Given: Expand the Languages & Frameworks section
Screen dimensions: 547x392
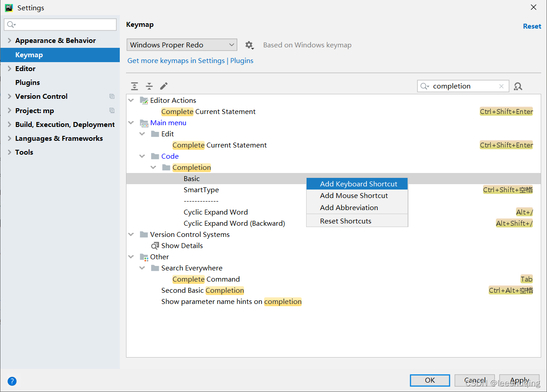Looking at the screenshot, I should pos(10,139).
